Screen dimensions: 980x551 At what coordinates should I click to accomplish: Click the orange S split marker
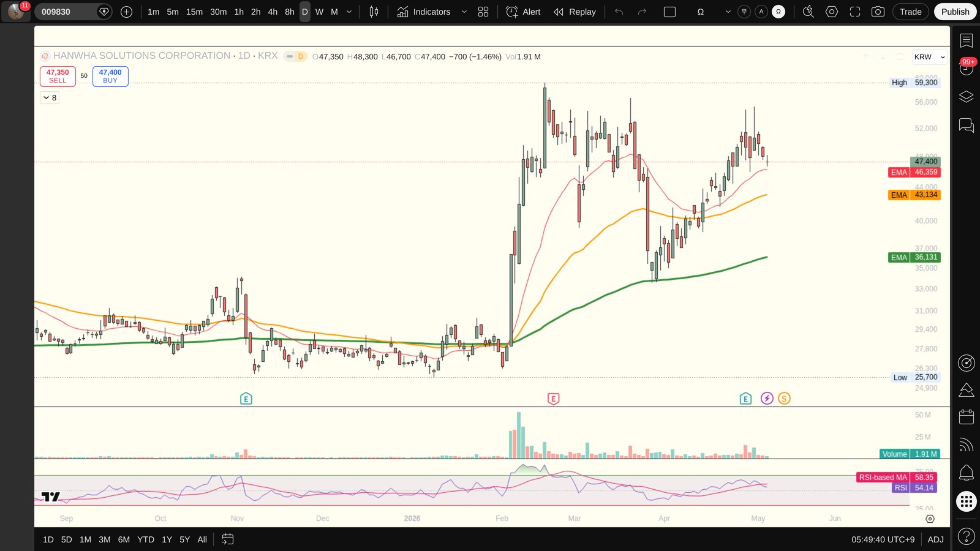(784, 399)
